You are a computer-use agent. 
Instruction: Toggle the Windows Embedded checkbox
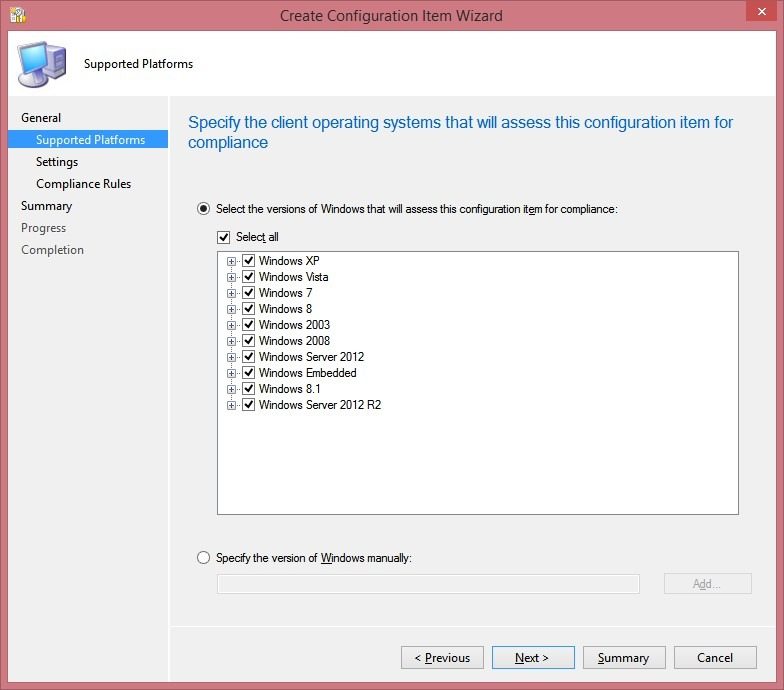(248, 372)
